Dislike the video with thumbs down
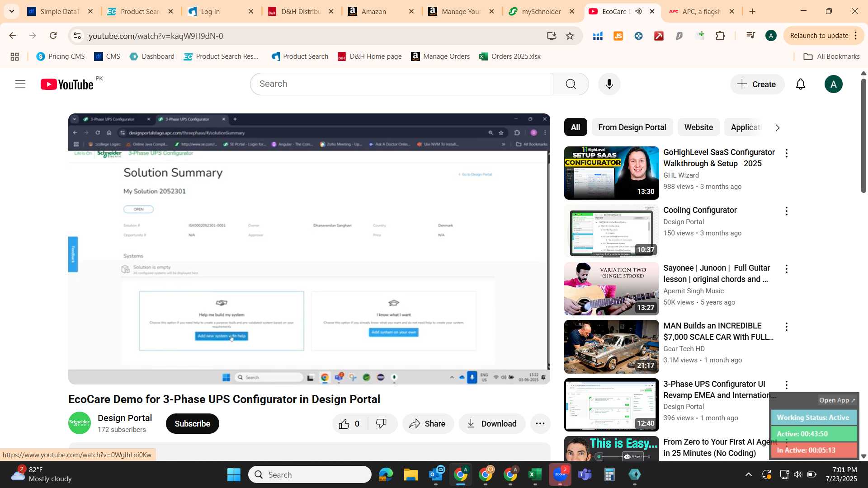 (x=382, y=424)
